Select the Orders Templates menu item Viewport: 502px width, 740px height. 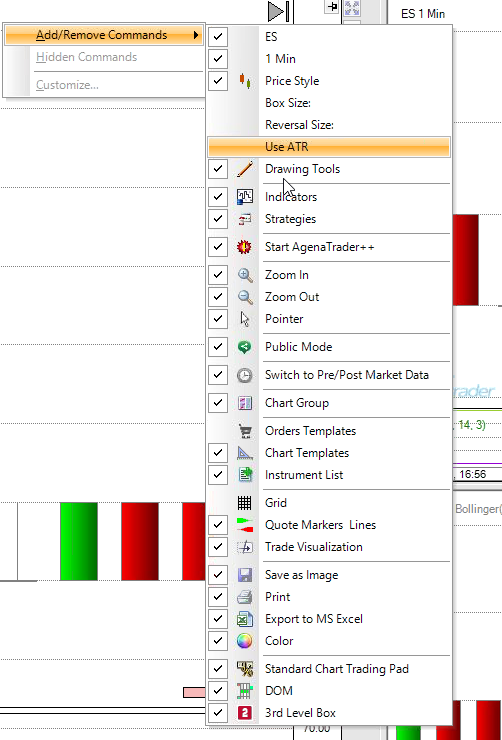329,431
